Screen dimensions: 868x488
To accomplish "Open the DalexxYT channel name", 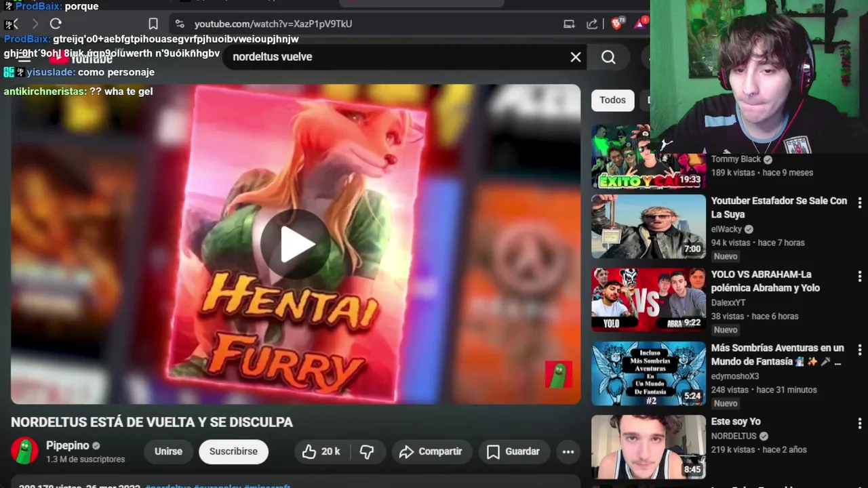I will click(x=728, y=302).
